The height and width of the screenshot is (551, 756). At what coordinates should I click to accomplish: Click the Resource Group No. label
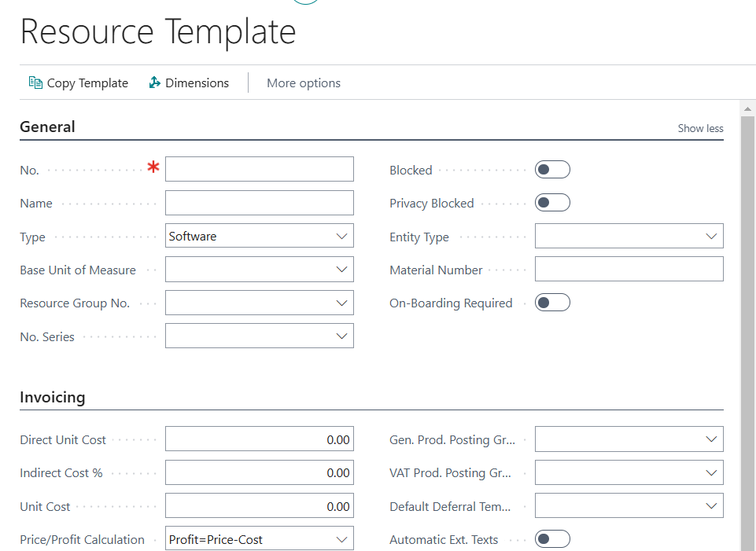point(75,303)
